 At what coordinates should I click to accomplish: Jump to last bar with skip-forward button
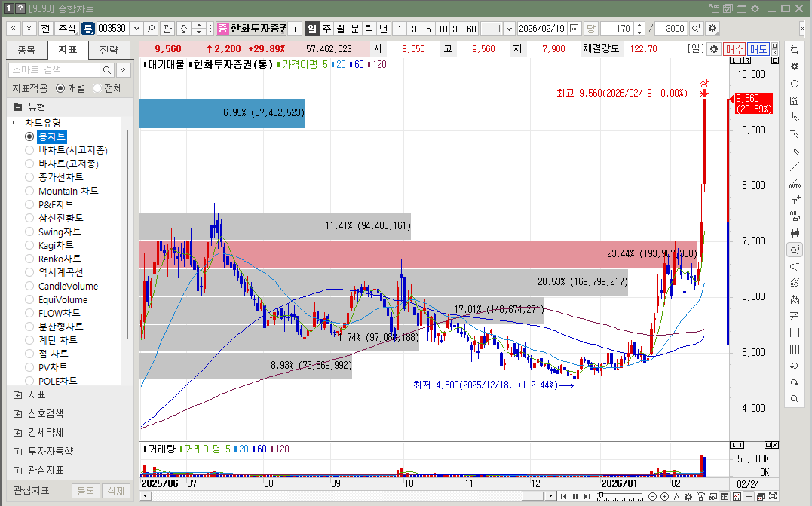click(x=587, y=497)
